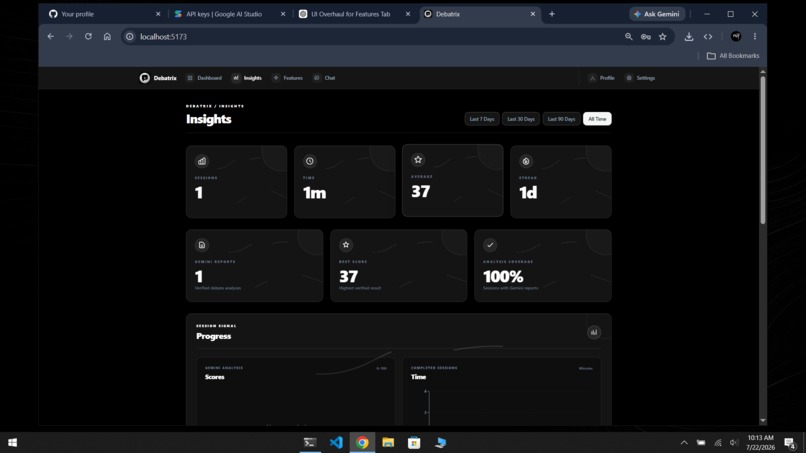Open the terminal from the taskbar
Screen dimensions: 806x453
[x=310, y=443]
